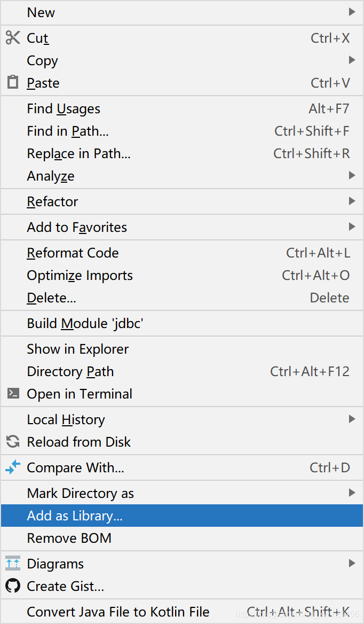
Task: Open the Refactor submenu arrow
Action: [352, 201]
